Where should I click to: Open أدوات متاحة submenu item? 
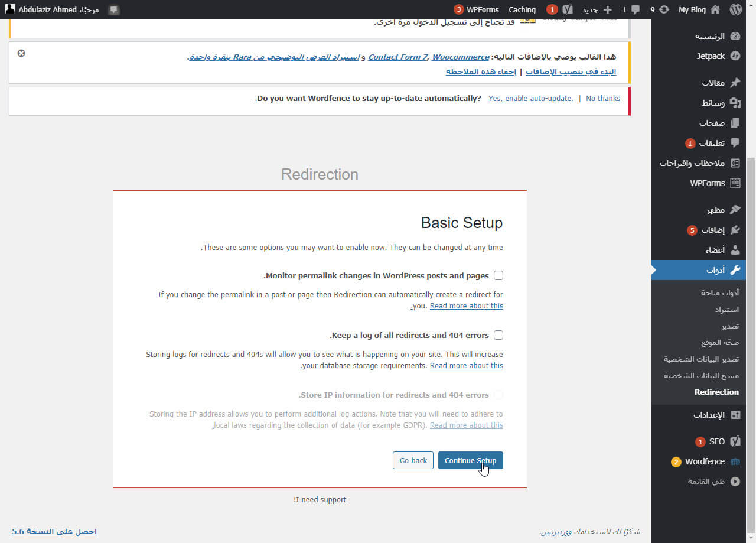click(720, 292)
